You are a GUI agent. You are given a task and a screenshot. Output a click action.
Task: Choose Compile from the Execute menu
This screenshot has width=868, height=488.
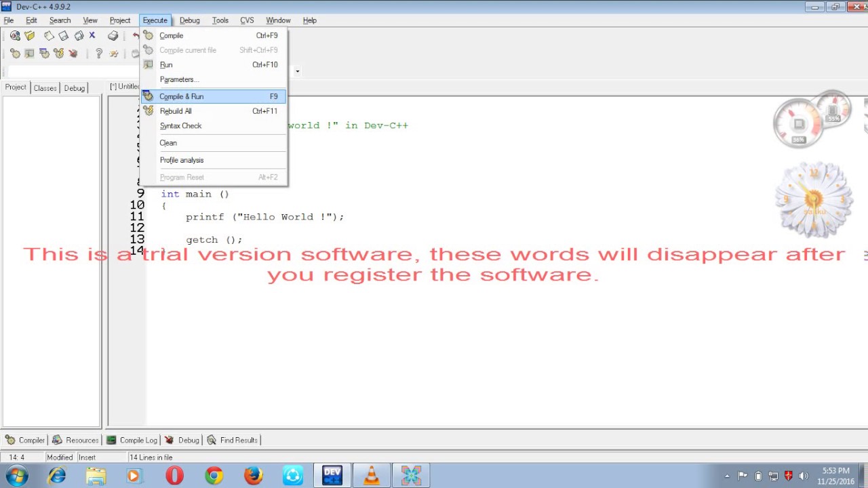tap(214, 35)
